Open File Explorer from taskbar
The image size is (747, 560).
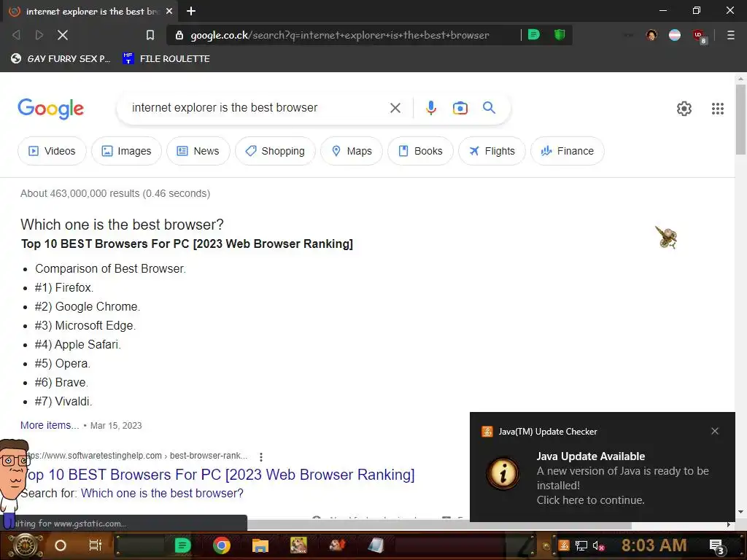[x=260, y=545]
